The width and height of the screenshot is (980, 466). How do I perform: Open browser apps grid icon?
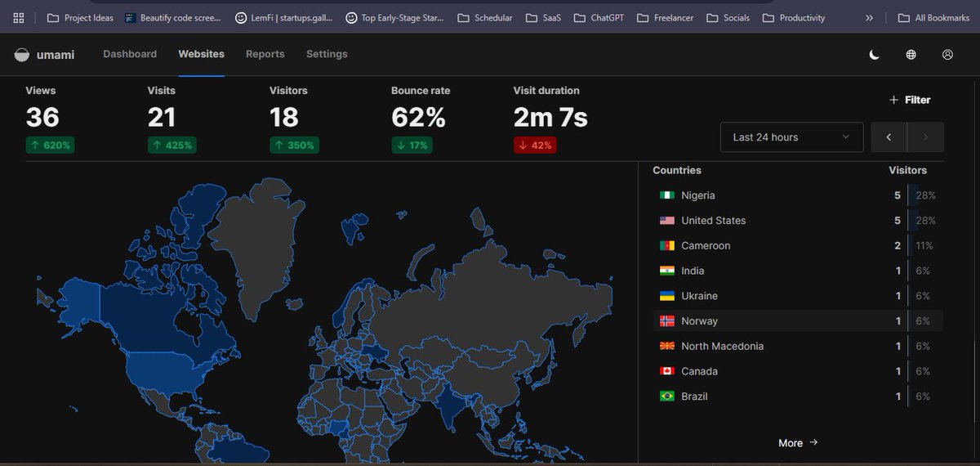coord(18,17)
